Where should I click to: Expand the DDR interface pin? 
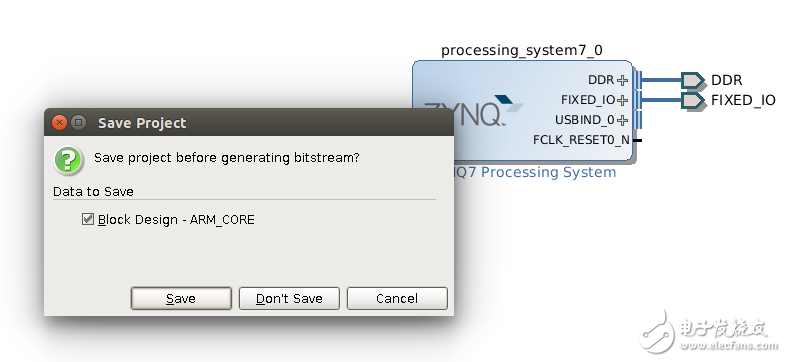[x=622, y=80]
